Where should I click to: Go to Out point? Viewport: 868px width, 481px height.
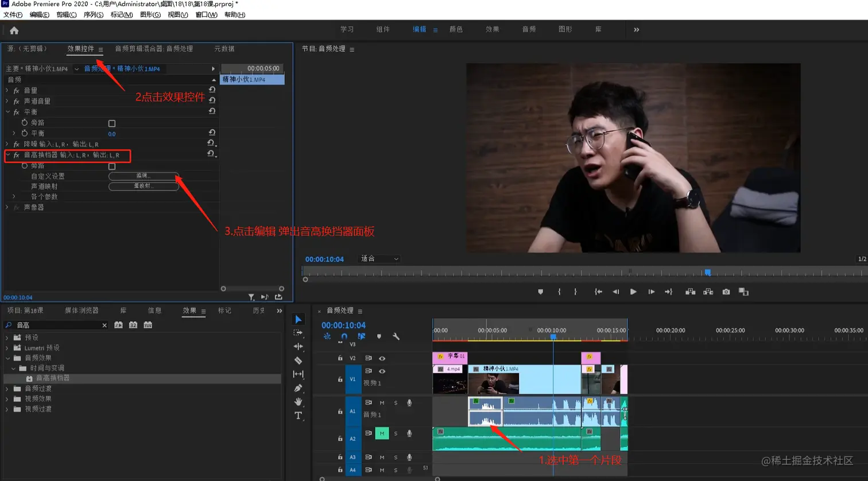668,292
